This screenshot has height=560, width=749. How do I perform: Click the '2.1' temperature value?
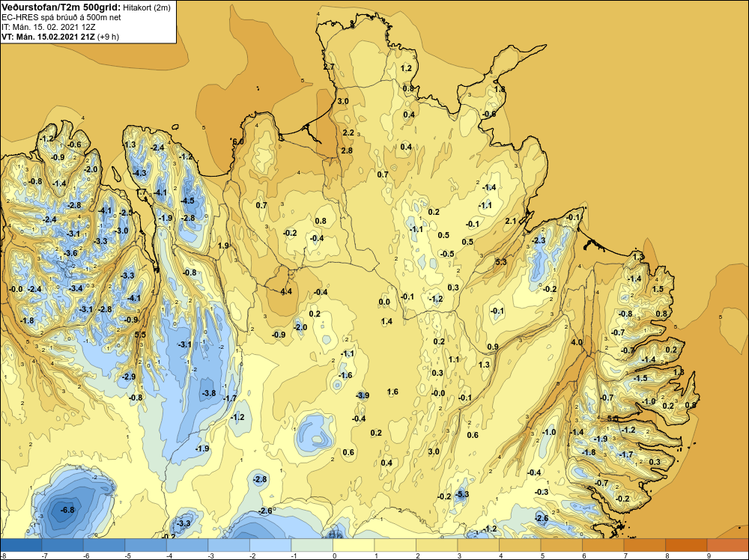click(x=511, y=221)
